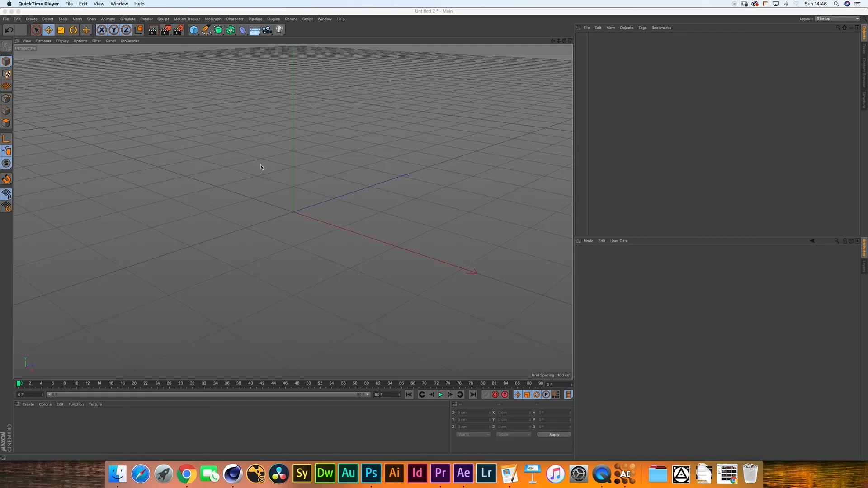The width and height of the screenshot is (868, 488).
Task: Select the Move tool in the top toolbar
Action: coord(49,30)
